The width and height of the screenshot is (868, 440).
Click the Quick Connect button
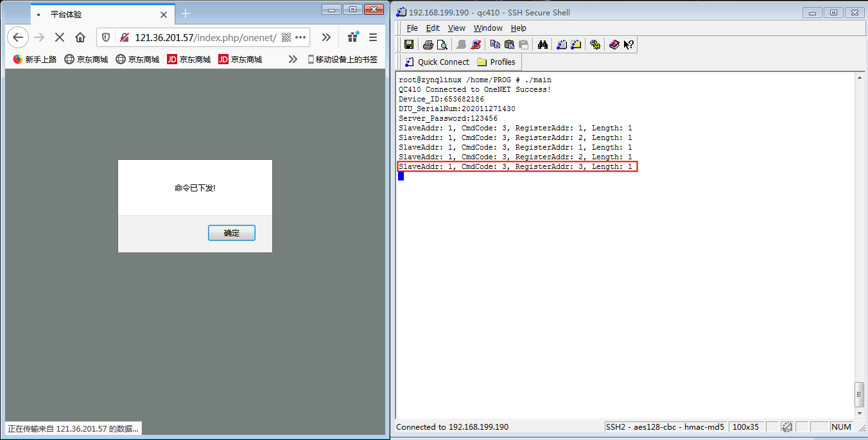click(x=437, y=62)
